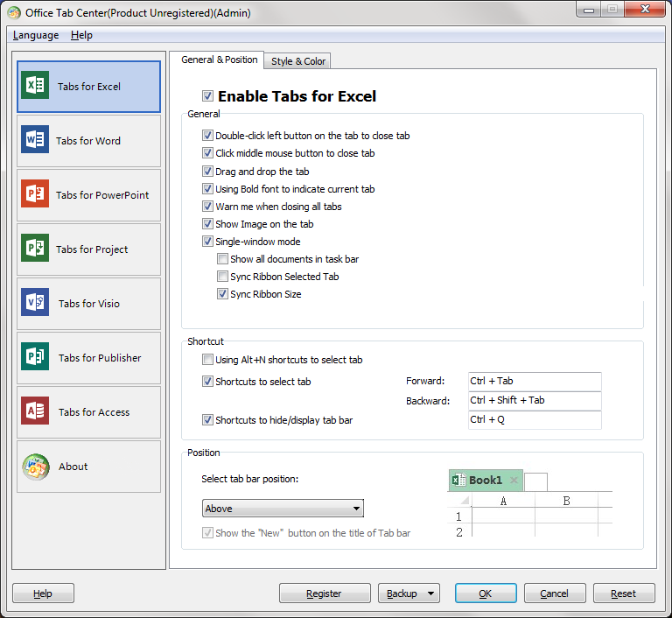Disable the Enable Tabs for Excel checkbox
This screenshot has width=672, height=618.
tap(207, 96)
